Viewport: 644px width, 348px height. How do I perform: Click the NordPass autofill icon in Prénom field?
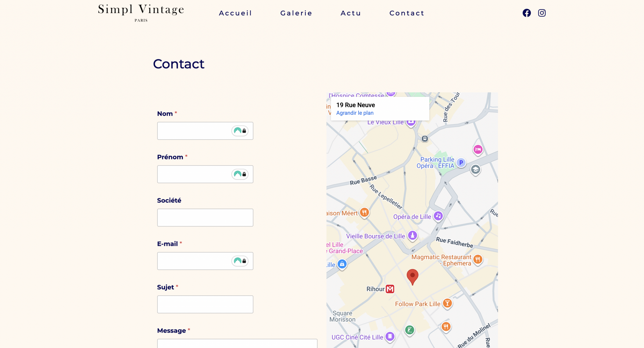coord(240,174)
